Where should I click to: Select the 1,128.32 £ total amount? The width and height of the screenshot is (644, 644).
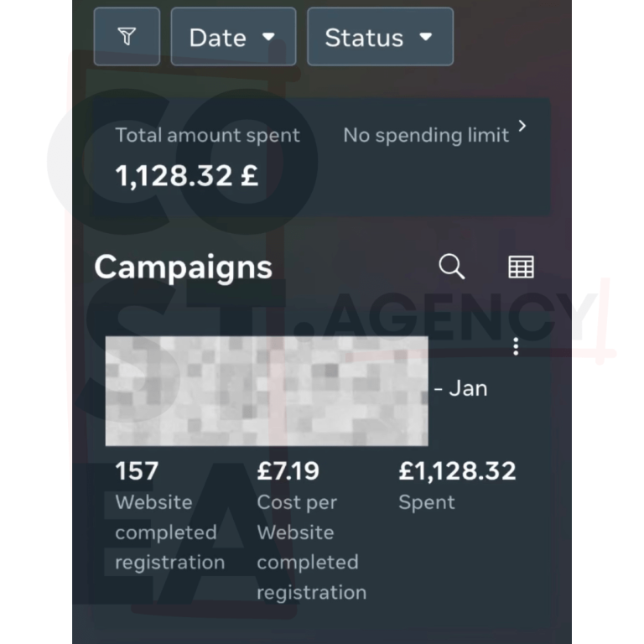click(186, 176)
